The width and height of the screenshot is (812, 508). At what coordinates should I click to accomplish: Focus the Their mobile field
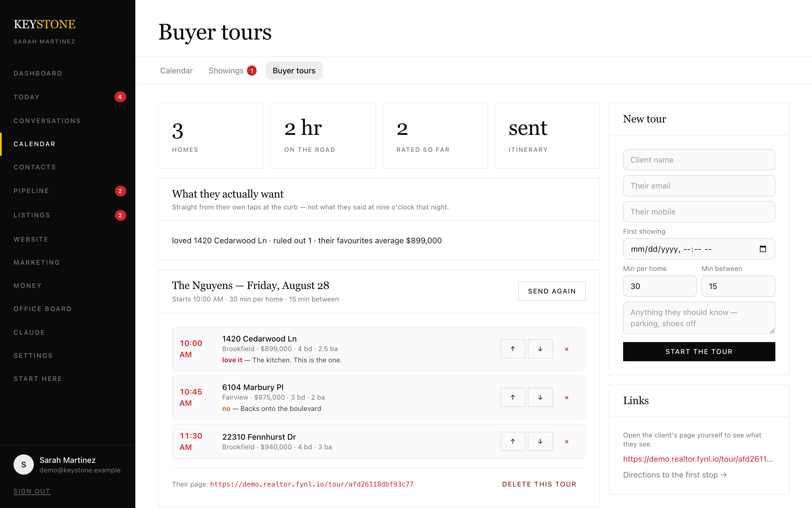point(699,212)
